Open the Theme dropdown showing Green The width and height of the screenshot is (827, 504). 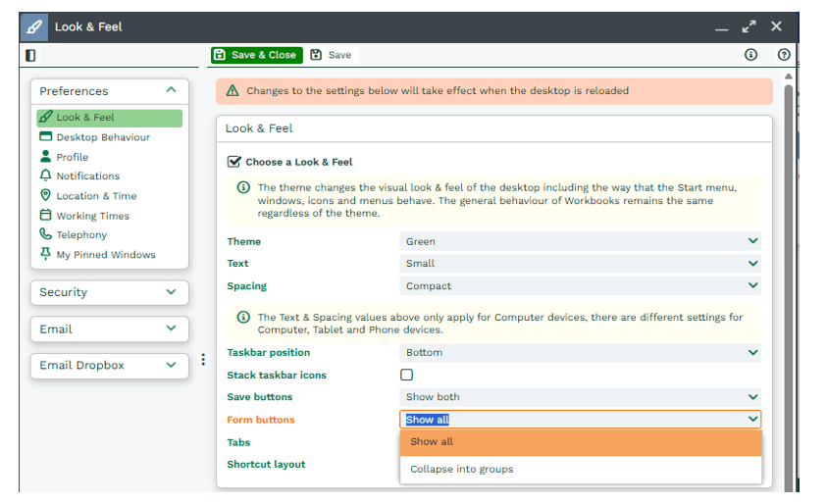coord(580,241)
